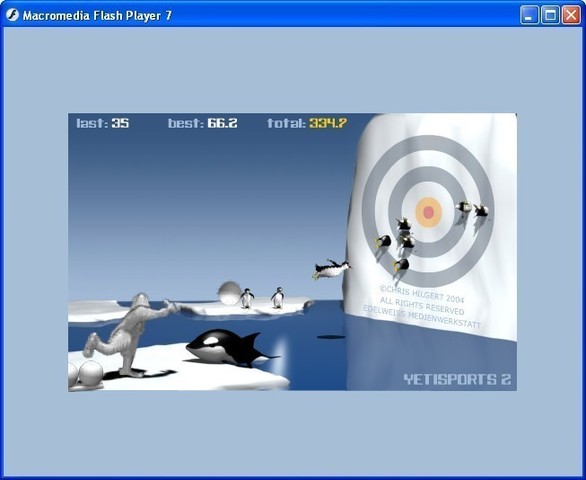This screenshot has width=586, height=480.
Task: Maximize the Flash Player window
Action: point(550,15)
